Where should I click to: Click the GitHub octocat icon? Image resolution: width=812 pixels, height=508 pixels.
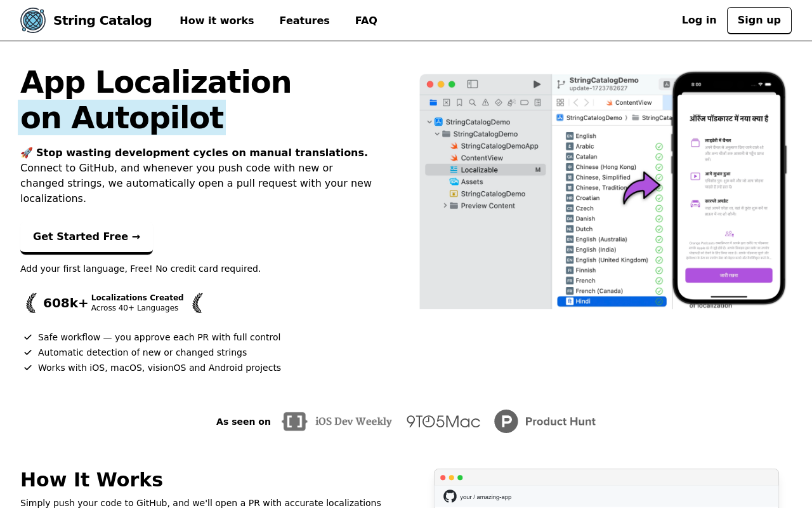tap(450, 497)
